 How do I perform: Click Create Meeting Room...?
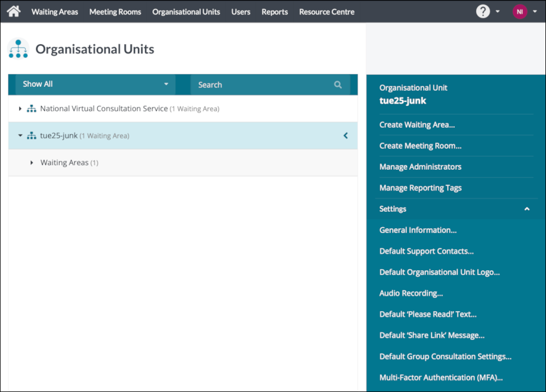(420, 146)
